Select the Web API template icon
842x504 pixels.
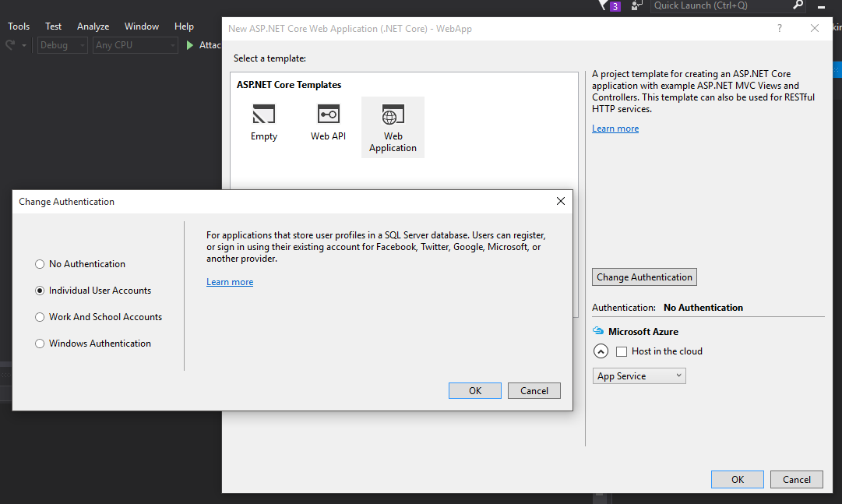coord(328,114)
